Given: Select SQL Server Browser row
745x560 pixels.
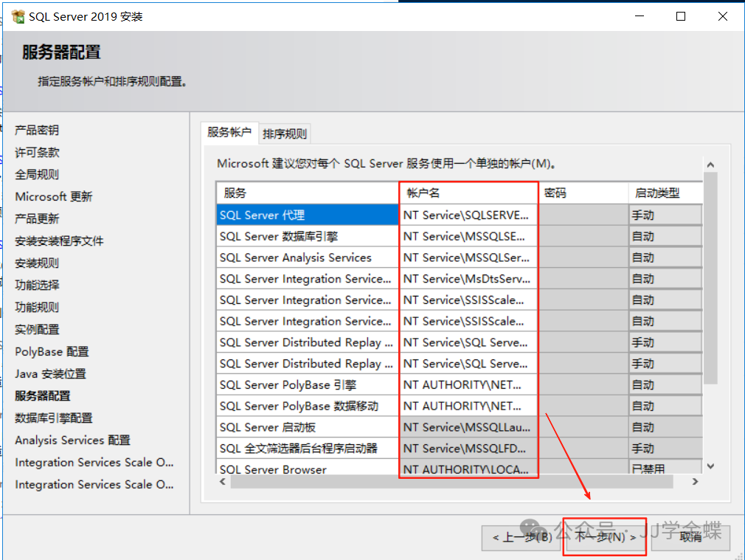Looking at the screenshot, I should click(x=308, y=467).
